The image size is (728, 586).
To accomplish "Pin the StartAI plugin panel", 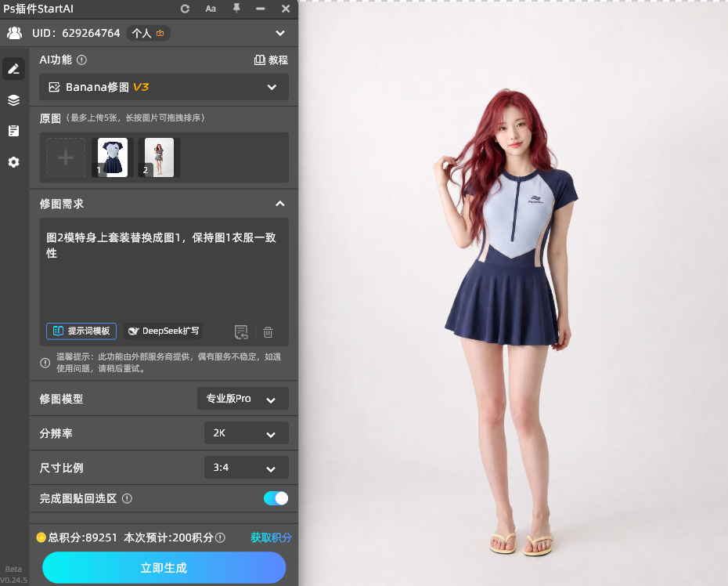I will (x=236, y=9).
